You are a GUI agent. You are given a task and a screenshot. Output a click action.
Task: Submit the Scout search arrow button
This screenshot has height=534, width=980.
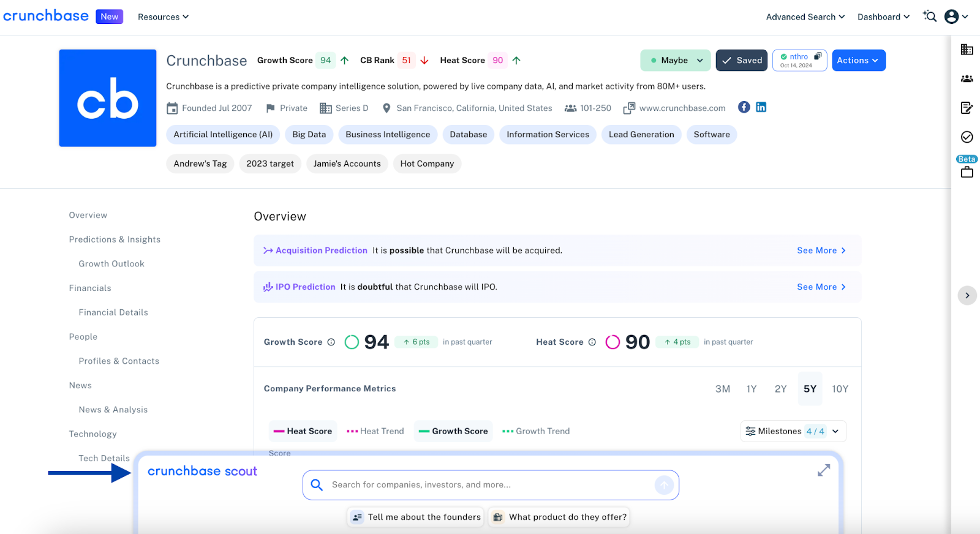[664, 485]
